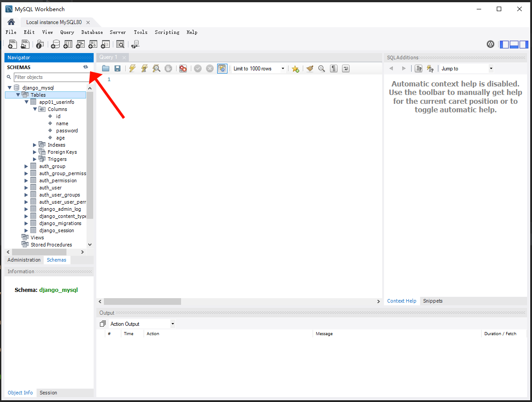Open the Limit to 1000 rows dropdown
The width and height of the screenshot is (532, 402).
tap(259, 69)
